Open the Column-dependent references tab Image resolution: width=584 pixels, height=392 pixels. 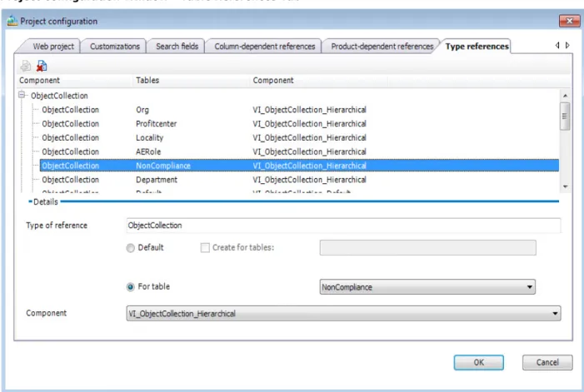point(264,47)
